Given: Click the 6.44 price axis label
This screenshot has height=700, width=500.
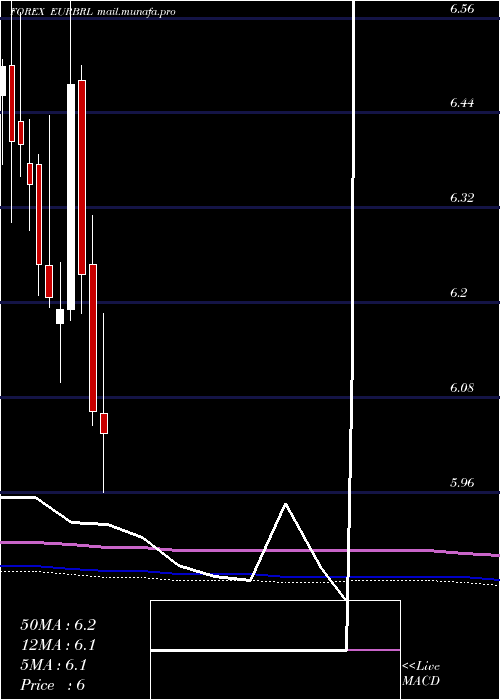Looking at the screenshot, I should click(x=462, y=103).
